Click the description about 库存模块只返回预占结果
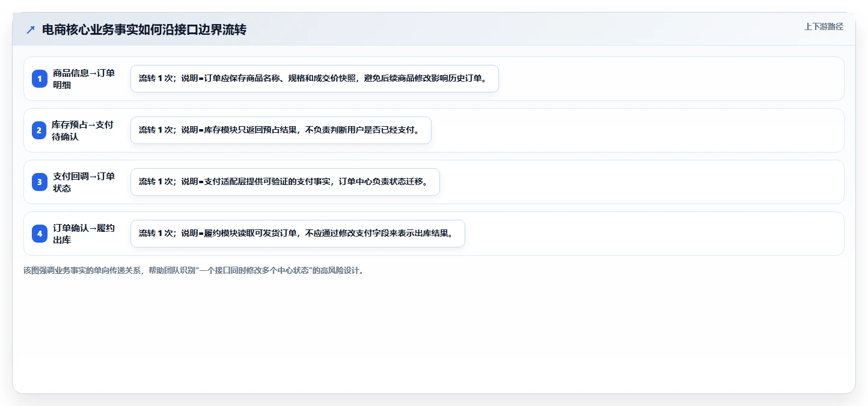This screenshot has width=868, height=406. coord(281,130)
